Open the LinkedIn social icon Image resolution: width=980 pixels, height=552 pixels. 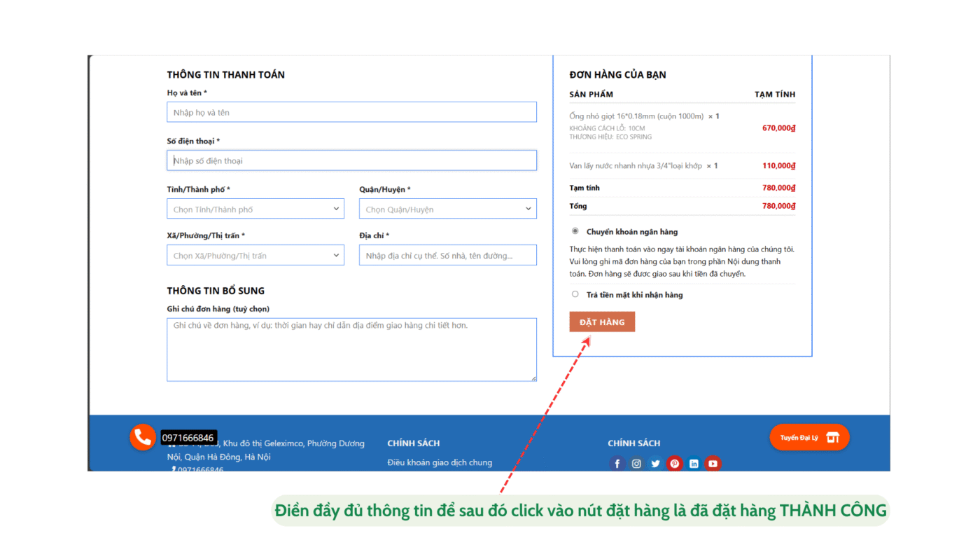[694, 464]
